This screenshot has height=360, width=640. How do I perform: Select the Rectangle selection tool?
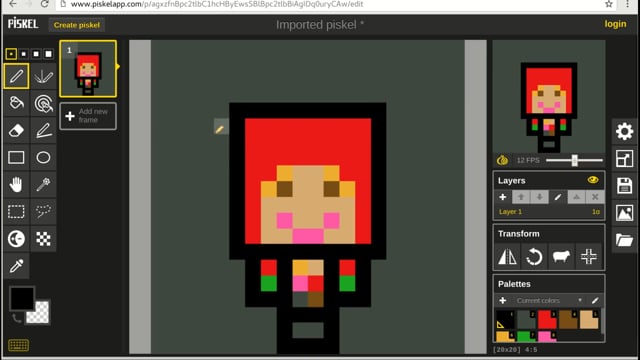coord(16,211)
